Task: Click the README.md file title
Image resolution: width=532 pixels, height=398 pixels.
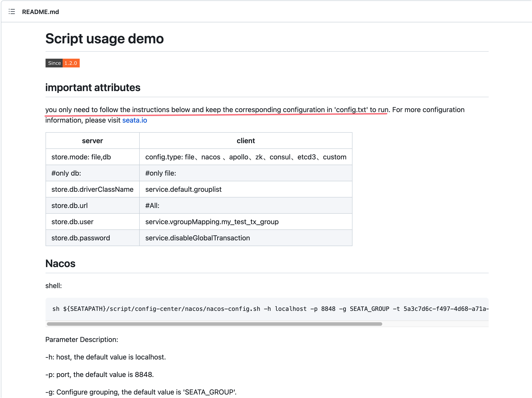Action: click(x=41, y=12)
